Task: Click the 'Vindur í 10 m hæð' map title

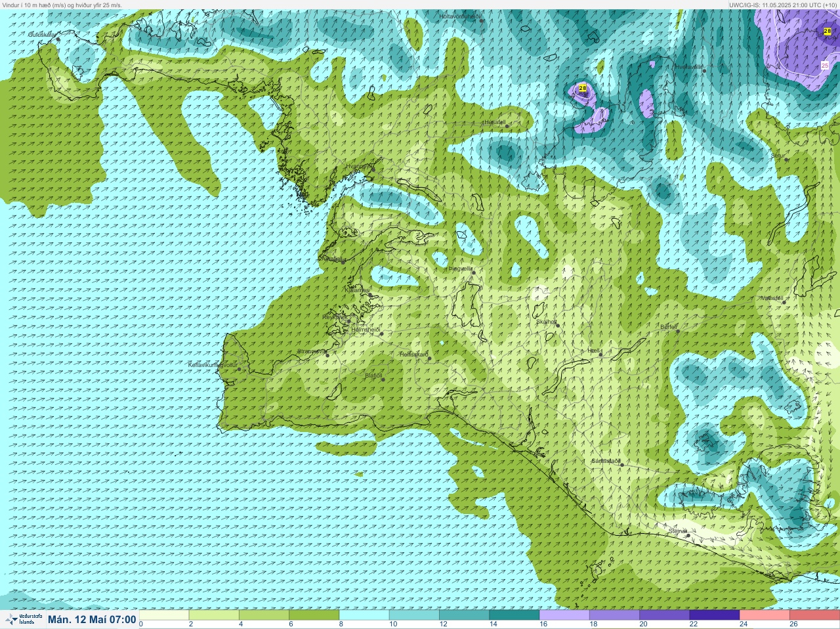Action: (62, 5)
